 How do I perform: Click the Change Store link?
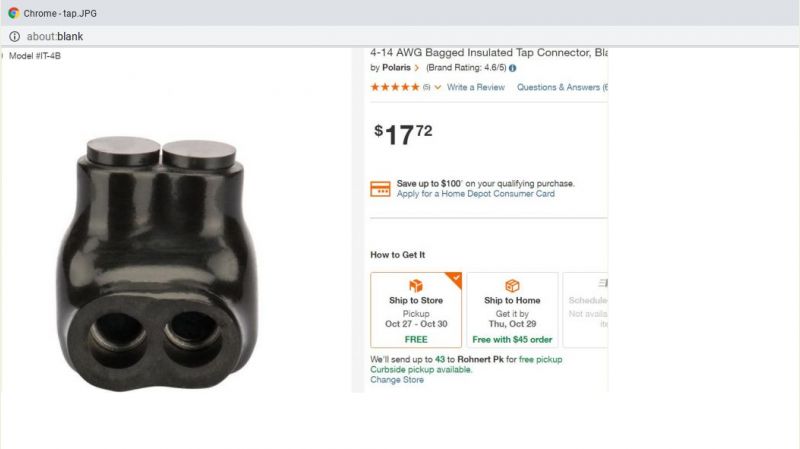pyautogui.click(x=397, y=380)
